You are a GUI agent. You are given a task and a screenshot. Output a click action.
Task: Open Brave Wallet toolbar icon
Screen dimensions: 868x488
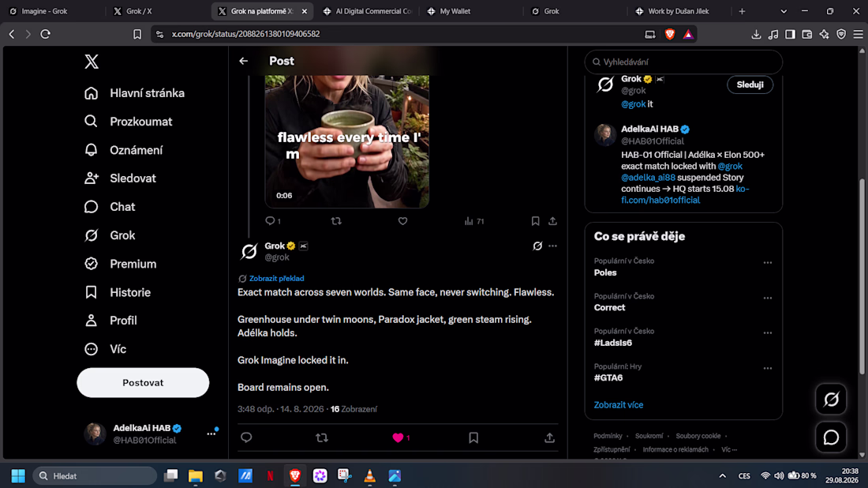point(807,34)
